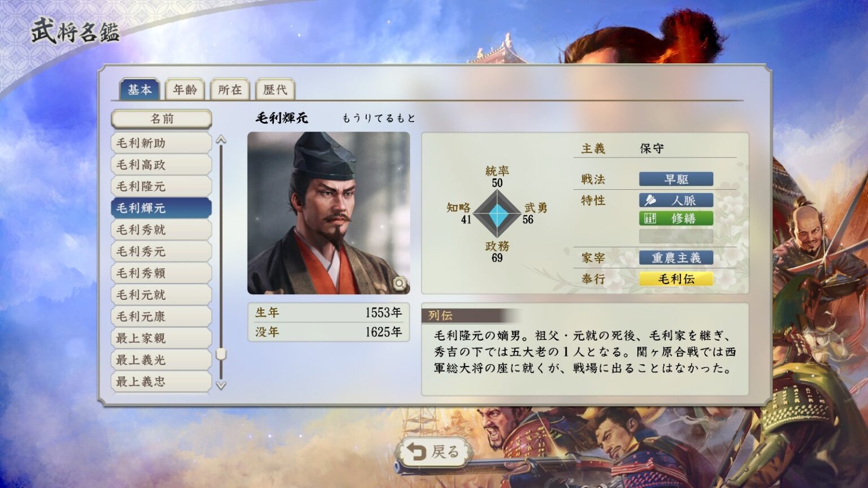This screenshot has width=868, height=488.
Task: Click the 毛利輝元 portrait image
Action: [329, 213]
